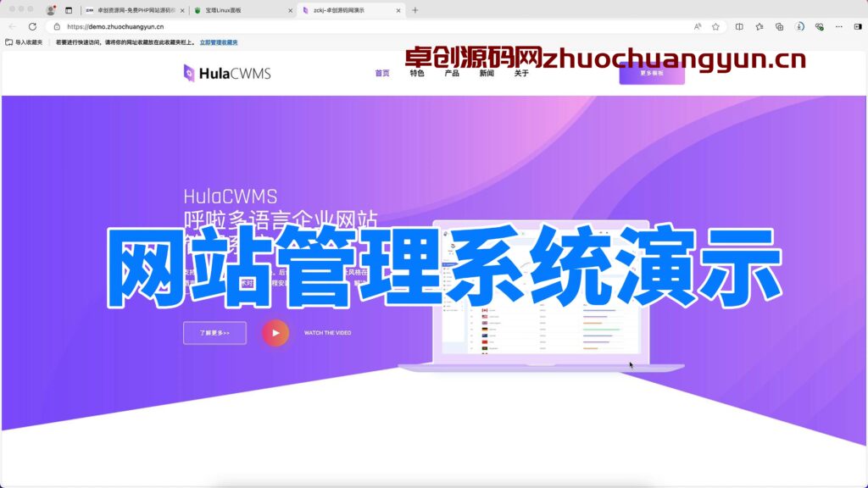Click the 导入收藏夹 bookmark label

point(29,42)
